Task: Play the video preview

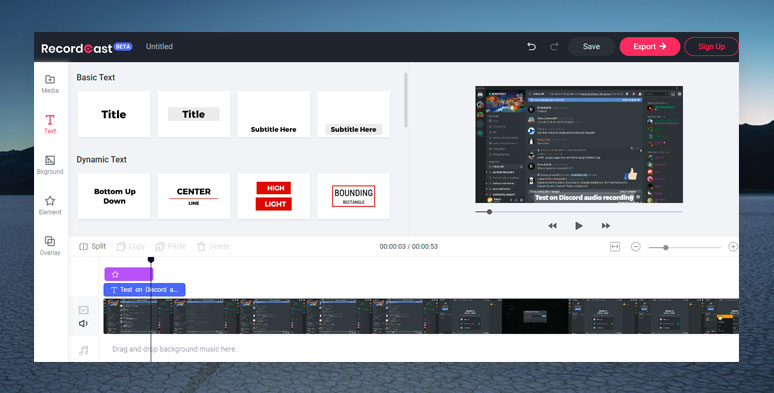Action: 579,226
